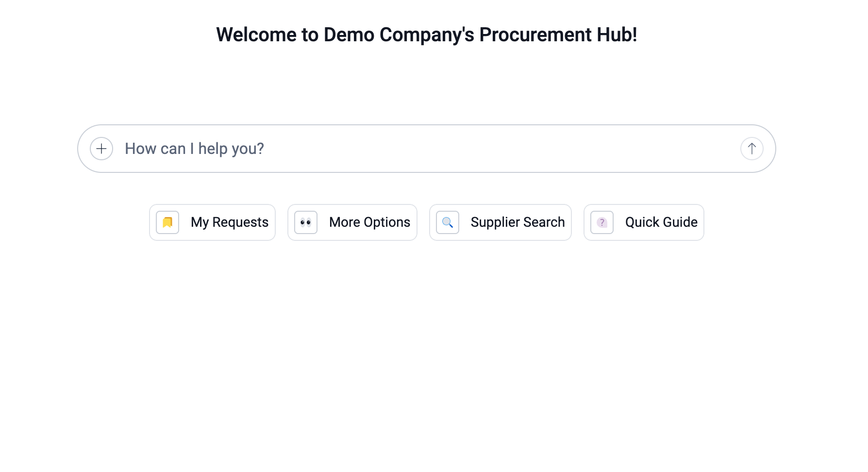This screenshot has height=472, width=868.
Task: Click the word "Options" on More Options button
Action: [x=387, y=222]
